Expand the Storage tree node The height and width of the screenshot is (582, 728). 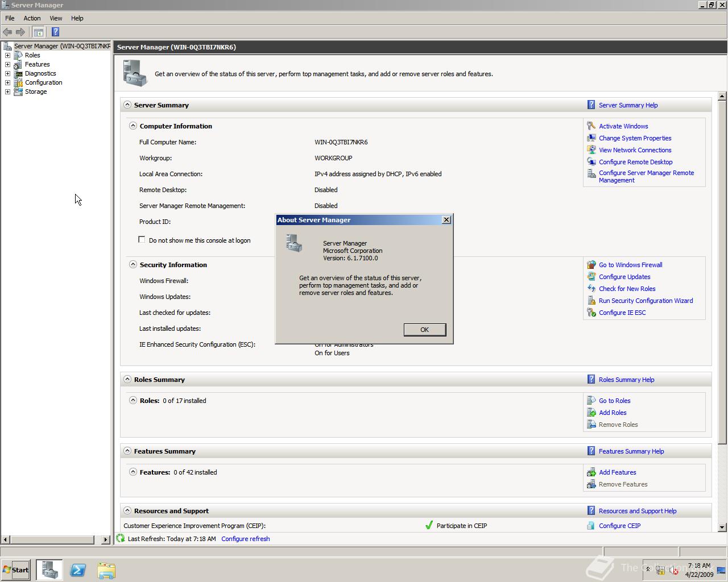click(x=7, y=92)
